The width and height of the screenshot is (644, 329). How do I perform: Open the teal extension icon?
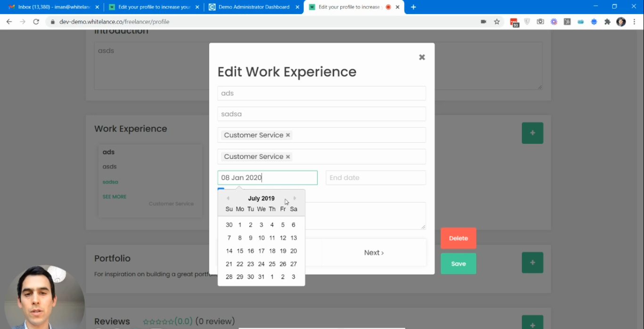pos(580,22)
